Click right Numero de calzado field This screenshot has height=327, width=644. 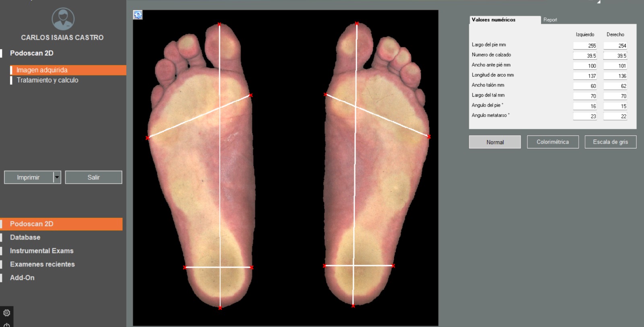[x=615, y=56]
